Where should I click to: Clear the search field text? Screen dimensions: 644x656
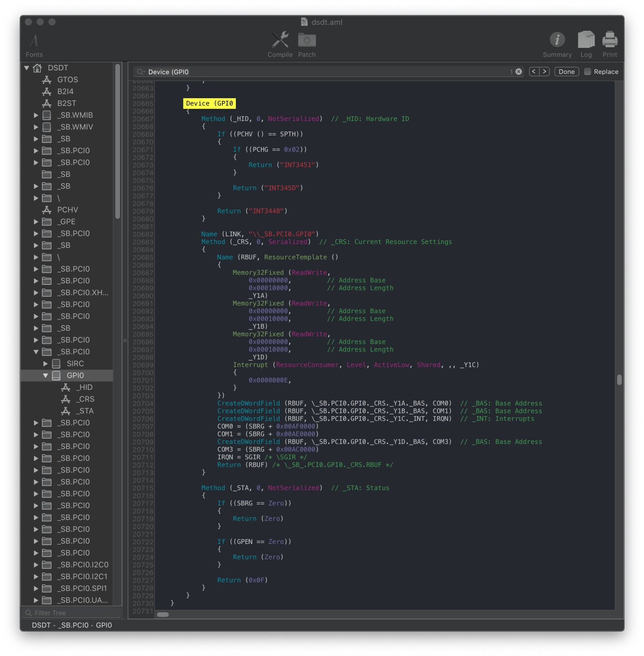pos(519,72)
